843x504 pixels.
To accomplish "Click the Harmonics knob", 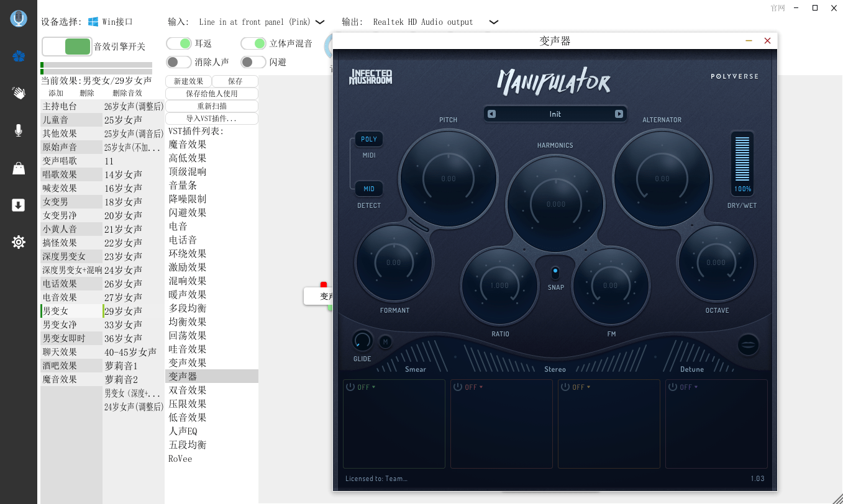I will pyautogui.click(x=555, y=204).
